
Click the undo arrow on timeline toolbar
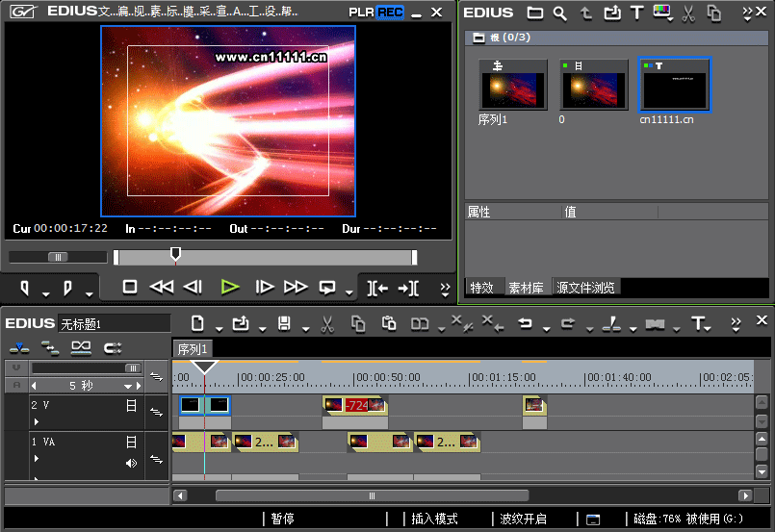[x=525, y=323]
